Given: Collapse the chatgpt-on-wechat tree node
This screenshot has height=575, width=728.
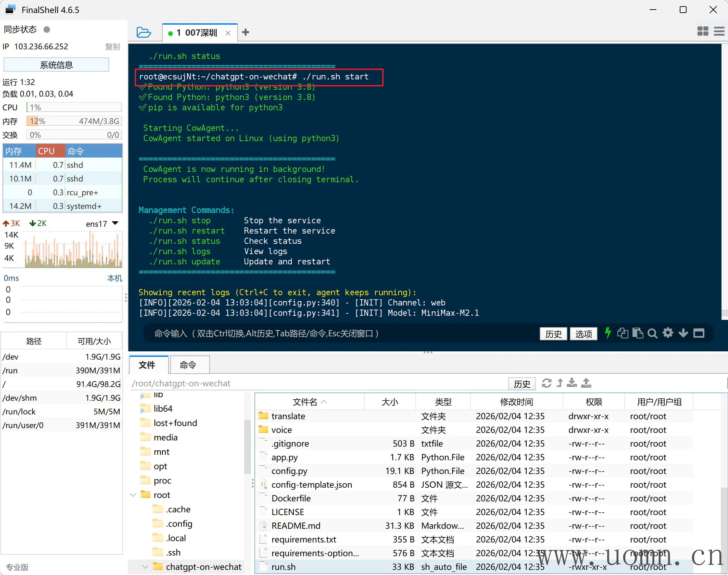Looking at the screenshot, I should pyautogui.click(x=145, y=567).
